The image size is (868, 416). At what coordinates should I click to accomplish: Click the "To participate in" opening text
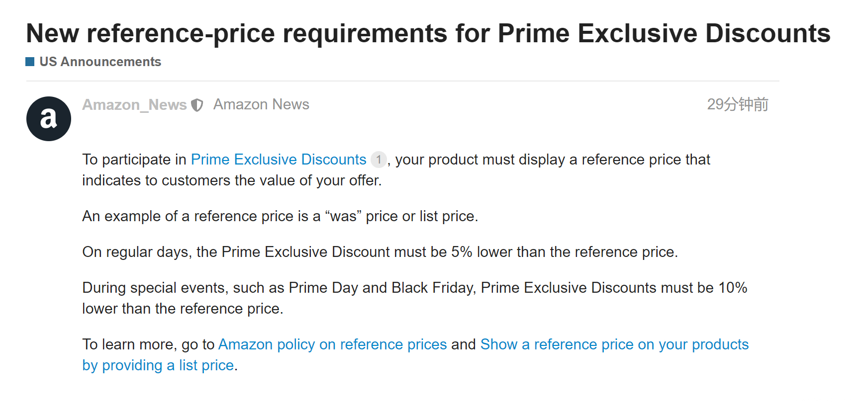(x=134, y=160)
